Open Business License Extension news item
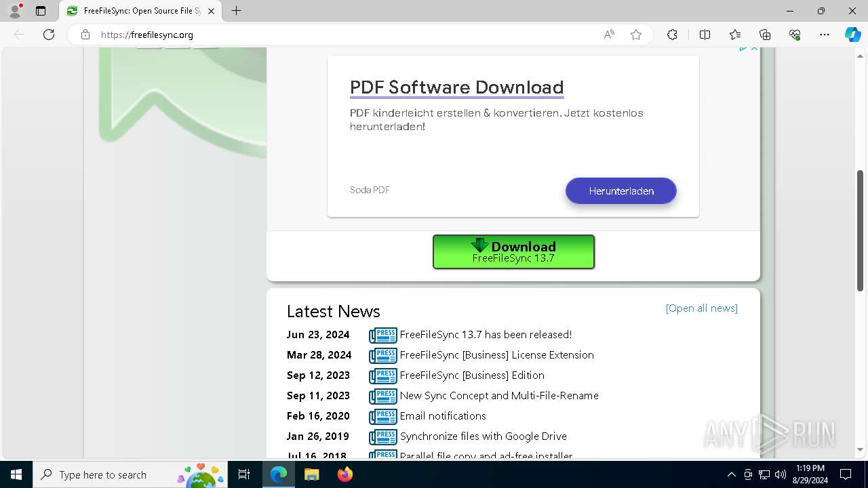The height and width of the screenshot is (488, 868). click(x=496, y=355)
